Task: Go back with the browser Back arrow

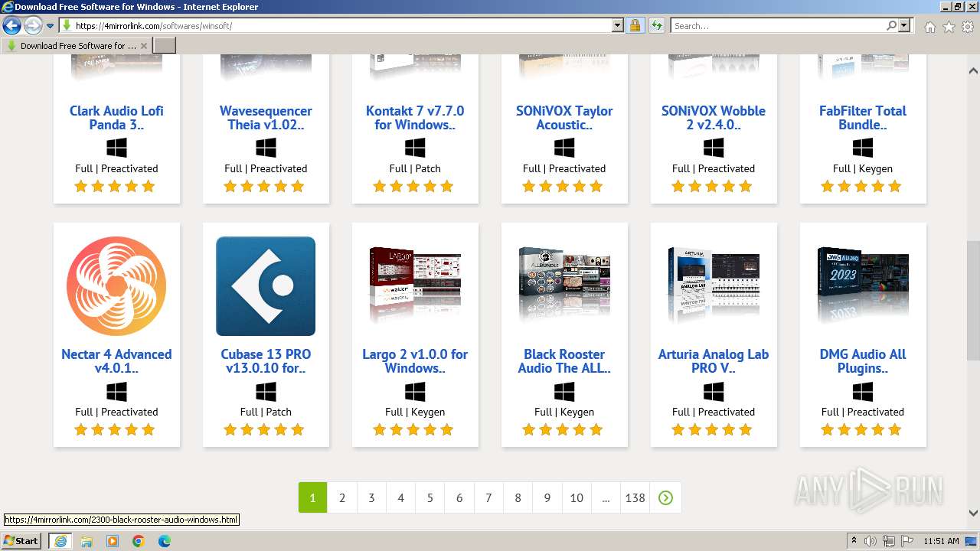Action: pyautogui.click(x=11, y=26)
